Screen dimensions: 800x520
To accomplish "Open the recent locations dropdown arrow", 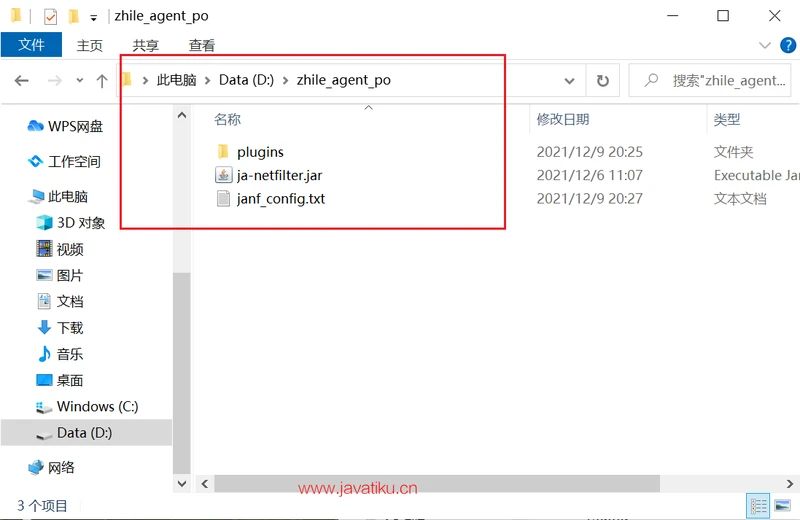I will click(x=79, y=81).
